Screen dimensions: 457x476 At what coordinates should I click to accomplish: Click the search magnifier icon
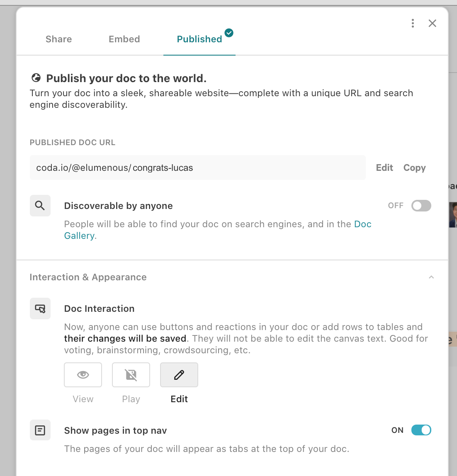(40, 206)
